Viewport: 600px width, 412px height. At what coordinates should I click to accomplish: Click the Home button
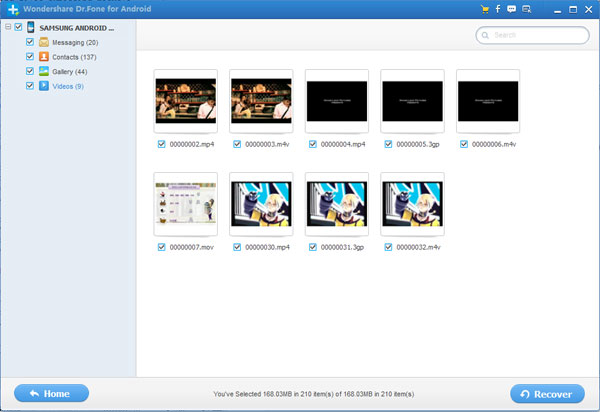pyautogui.click(x=51, y=393)
